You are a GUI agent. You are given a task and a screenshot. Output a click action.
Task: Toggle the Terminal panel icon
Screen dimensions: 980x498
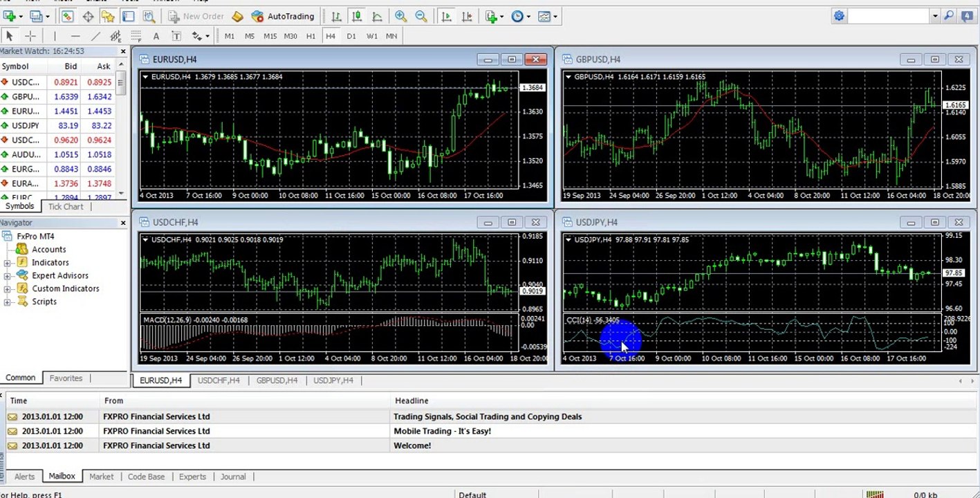[x=129, y=16]
